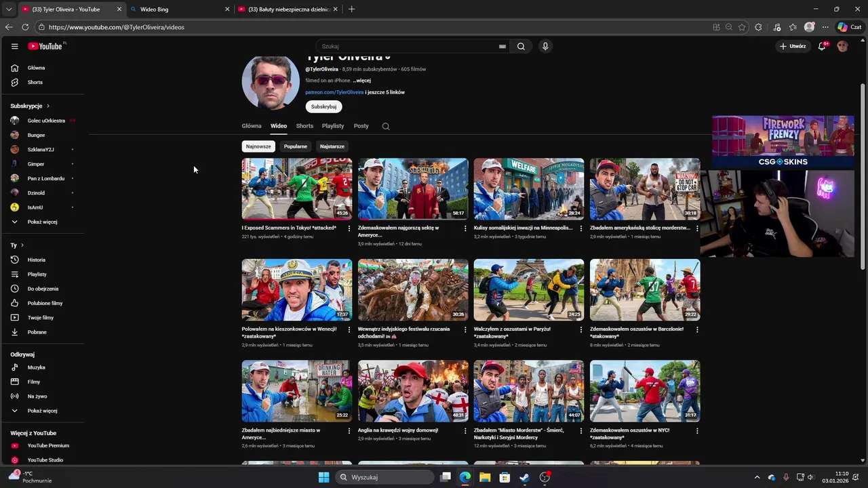Open the on-screen keyboard icon in search box
868x488 pixels.
coord(502,46)
